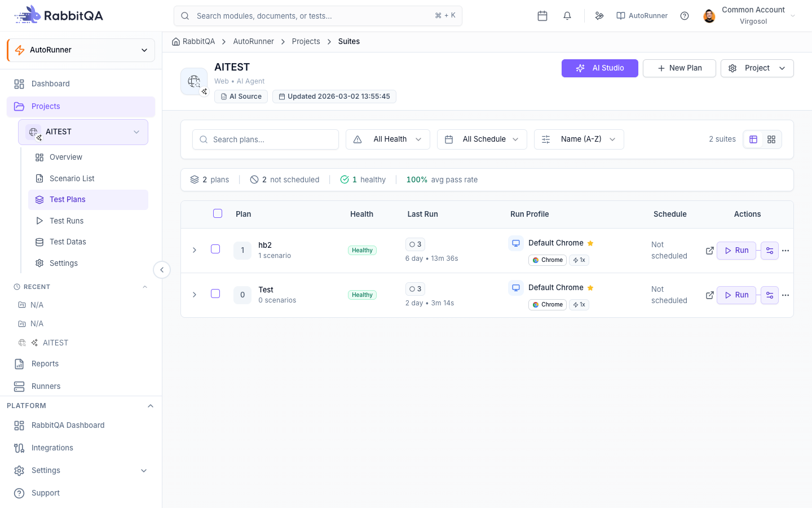Open the AutoRunner module dropdown
The width and height of the screenshot is (812, 508).
tap(81, 50)
